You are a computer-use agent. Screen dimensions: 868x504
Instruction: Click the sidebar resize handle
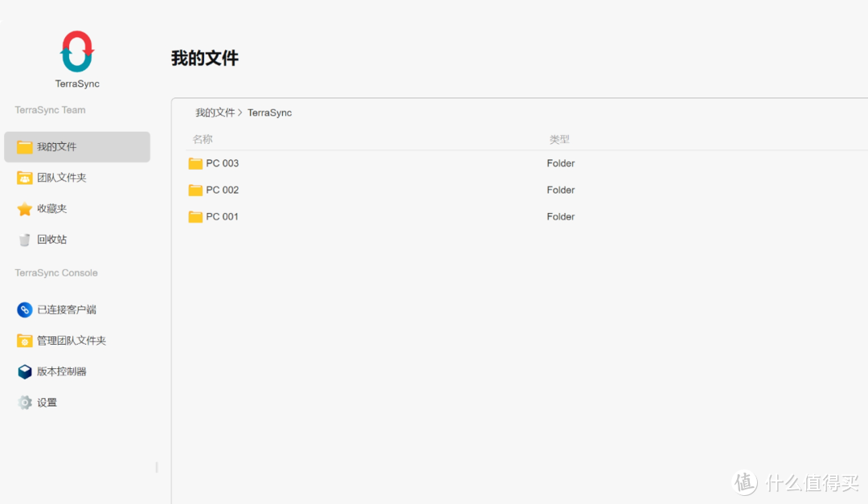(157, 467)
